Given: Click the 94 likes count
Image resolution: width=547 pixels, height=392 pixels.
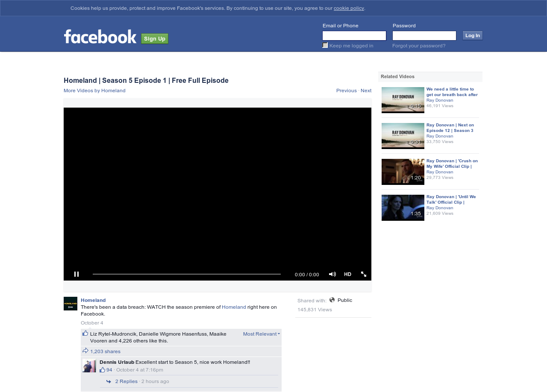Looking at the screenshot, I should [x=109, y=370].
